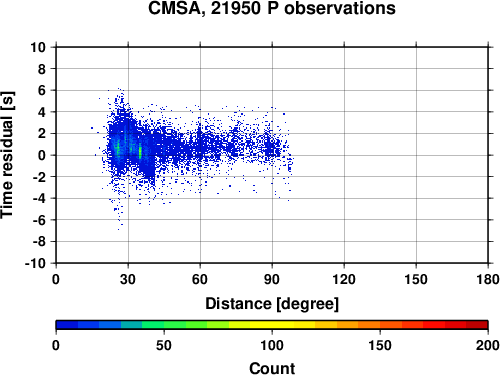Click the data cluster near 90 degrees distance
Viewport: 500px width, 375px height.
(272, 147)
